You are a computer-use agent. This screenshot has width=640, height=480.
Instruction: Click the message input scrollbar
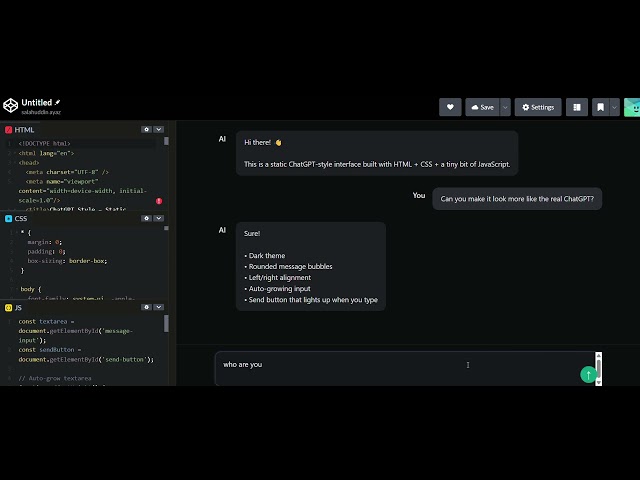(x=598, y=369)
